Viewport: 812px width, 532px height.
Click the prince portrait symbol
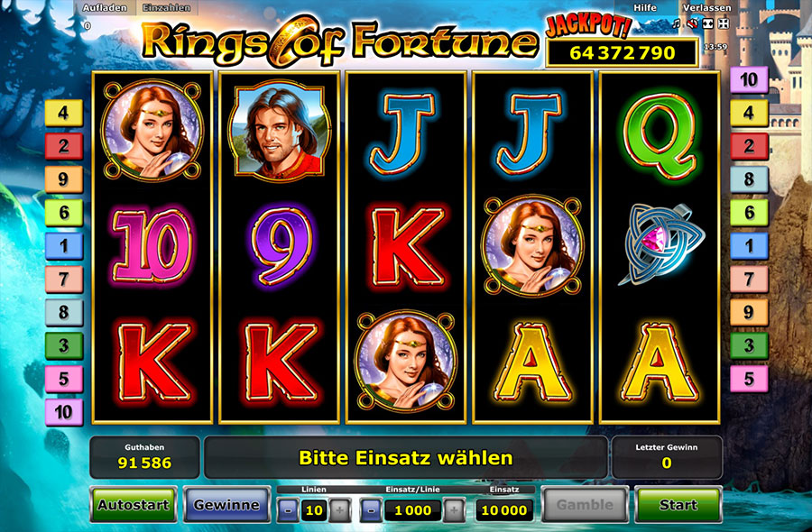pyautogui.click(x=281, y=129)
